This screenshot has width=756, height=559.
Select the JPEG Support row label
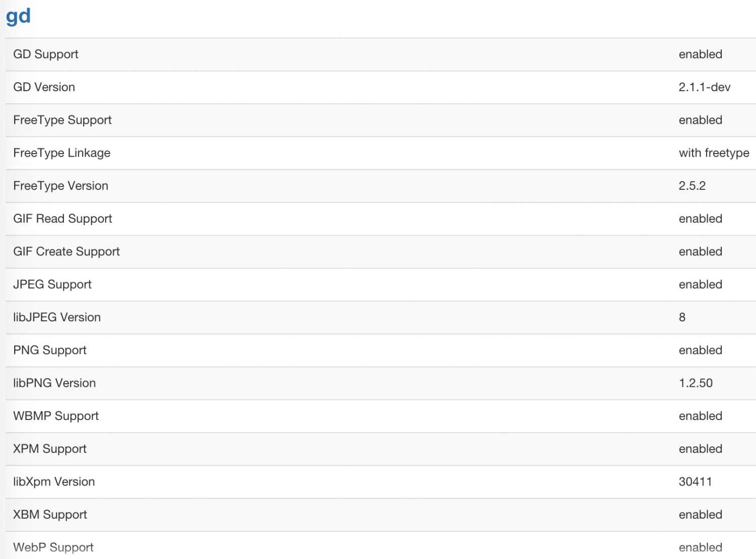pos(52,285)
